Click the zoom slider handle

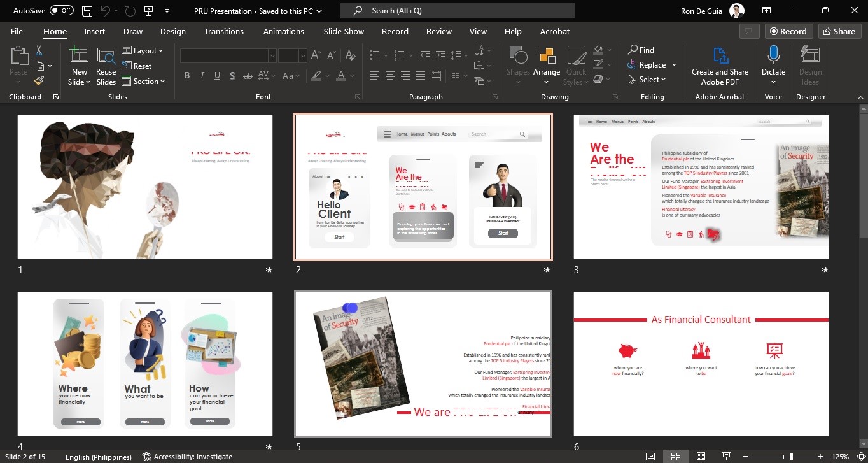click(x=791, y=457)
